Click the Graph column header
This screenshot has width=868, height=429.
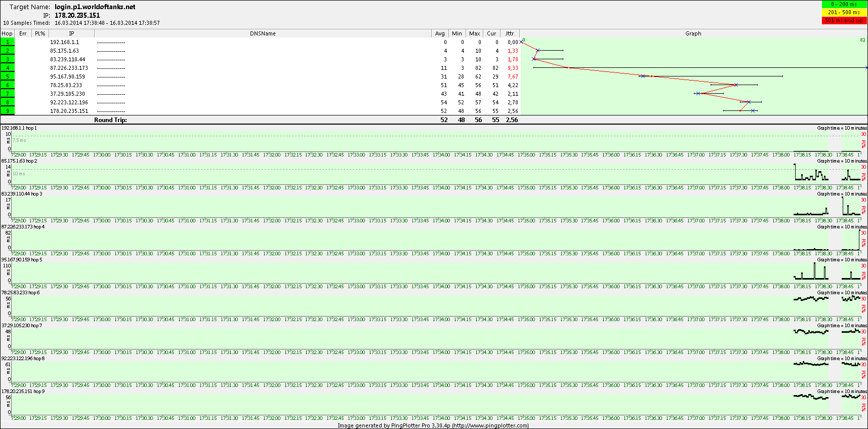(693, 33)
